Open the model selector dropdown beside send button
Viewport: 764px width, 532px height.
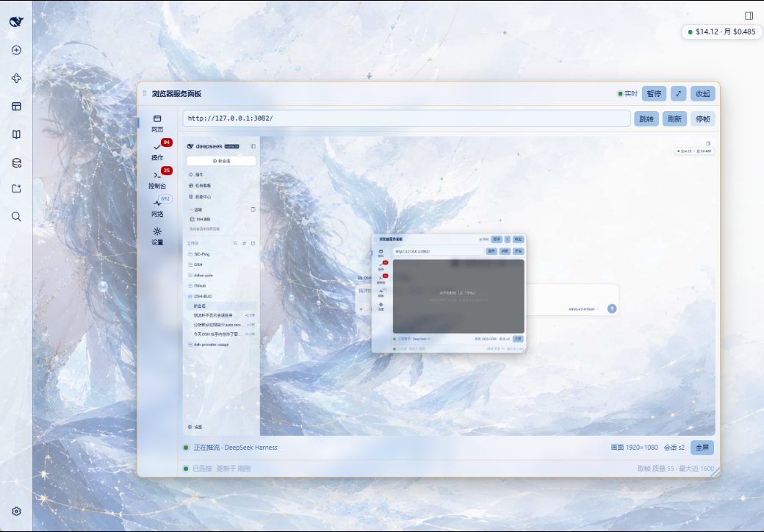click(583, 309)
